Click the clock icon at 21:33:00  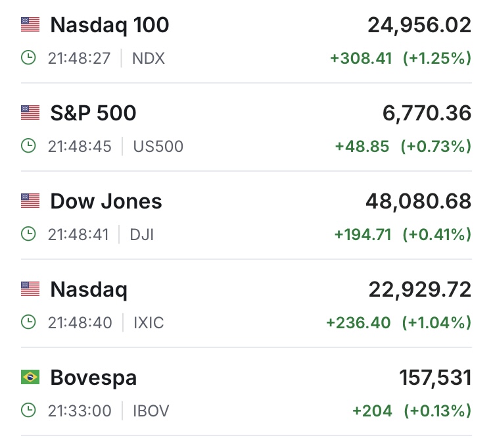[x=28, y=411]
